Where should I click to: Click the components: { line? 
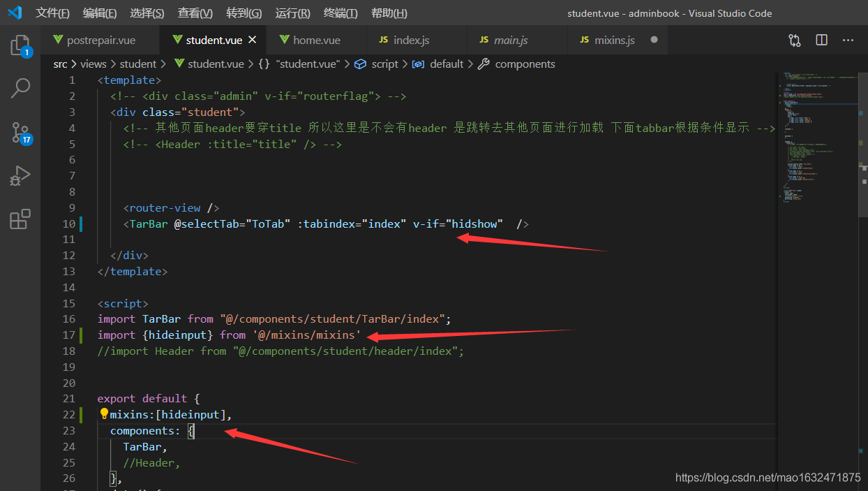click(152, 431)
